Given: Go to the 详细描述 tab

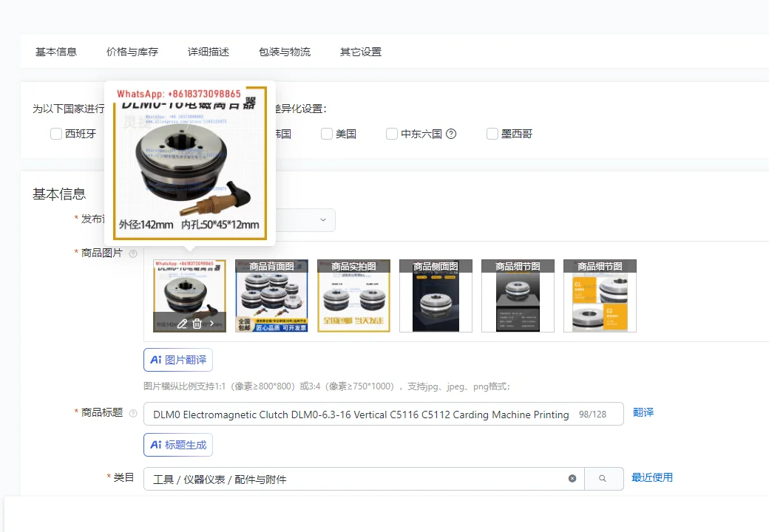Looking at the screenshot, I should click(209, 52).
